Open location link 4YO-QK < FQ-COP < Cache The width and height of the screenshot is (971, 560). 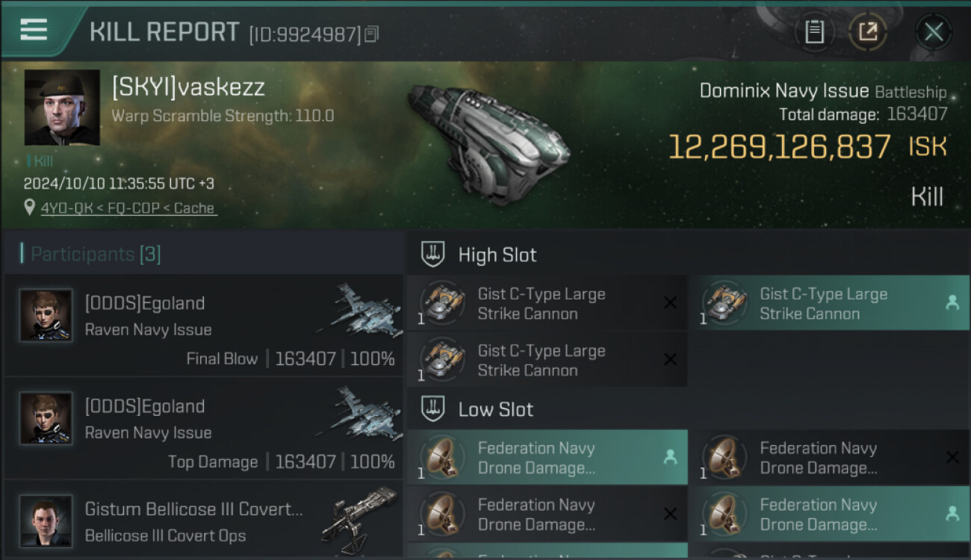127,208
